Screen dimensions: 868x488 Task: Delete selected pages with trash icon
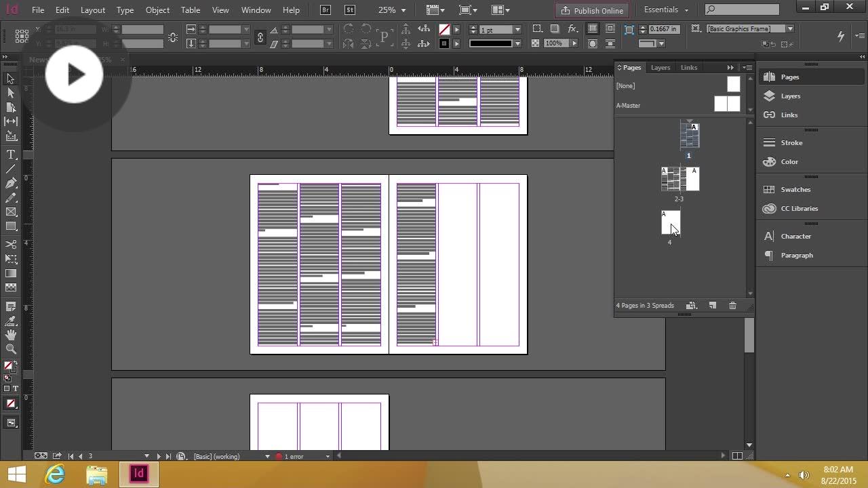click(732, 306)
